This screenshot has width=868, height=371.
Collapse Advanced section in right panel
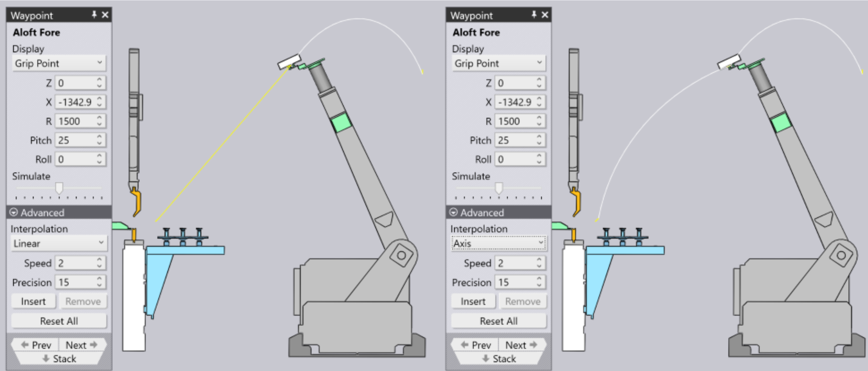[x=453, y=212]
